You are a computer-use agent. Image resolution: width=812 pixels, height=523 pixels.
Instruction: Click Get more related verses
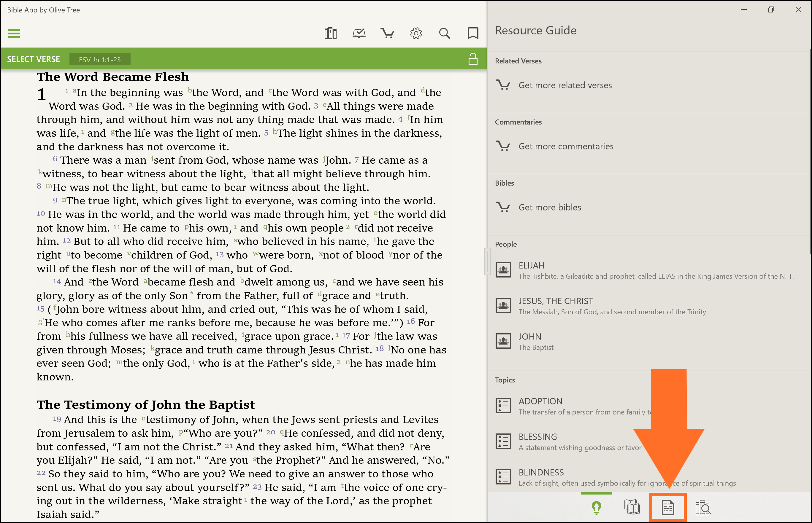(x=564, y=85)
